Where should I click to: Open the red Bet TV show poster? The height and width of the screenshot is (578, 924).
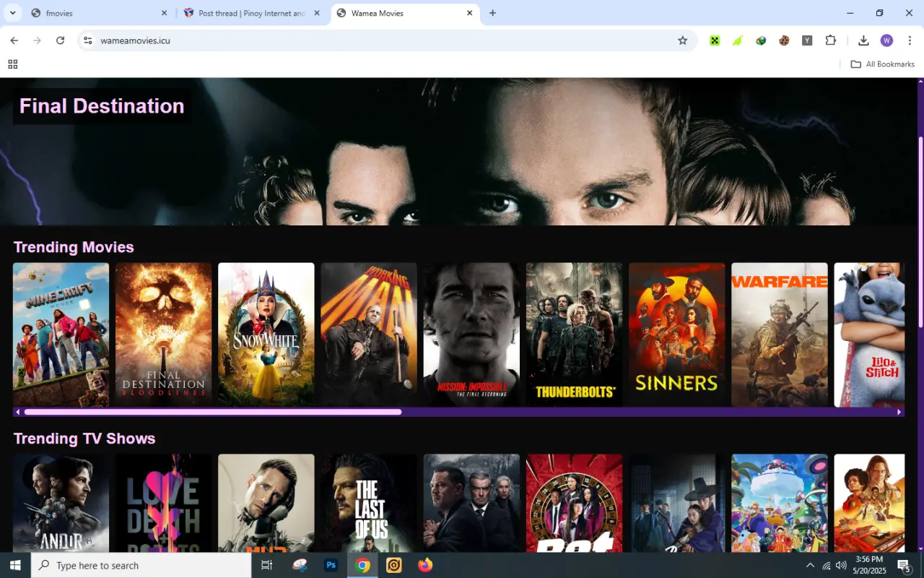point(575,504)
